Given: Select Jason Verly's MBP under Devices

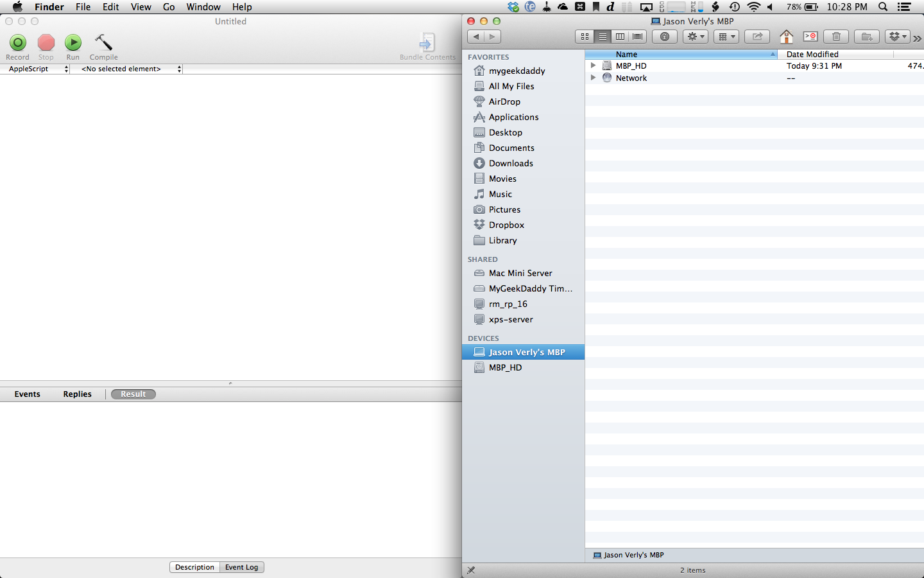Looking at the screenshot, I should point(523,352).
